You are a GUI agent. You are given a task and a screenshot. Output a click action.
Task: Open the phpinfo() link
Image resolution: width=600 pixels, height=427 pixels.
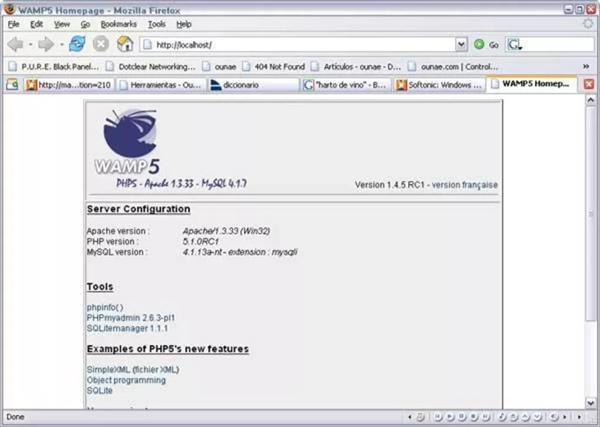(105, 307)
